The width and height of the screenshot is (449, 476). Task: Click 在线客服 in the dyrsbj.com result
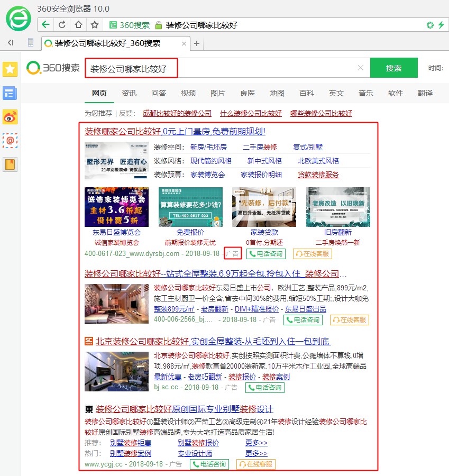tap(313, 254)
